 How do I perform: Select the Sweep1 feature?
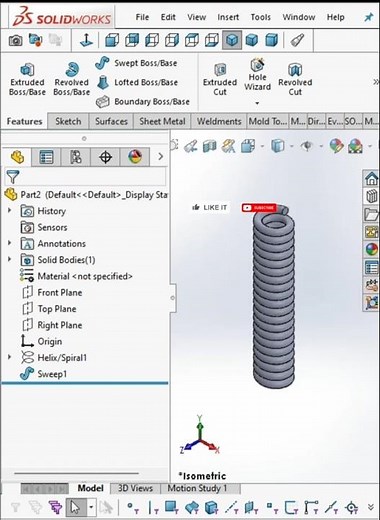tap(44, 374)
